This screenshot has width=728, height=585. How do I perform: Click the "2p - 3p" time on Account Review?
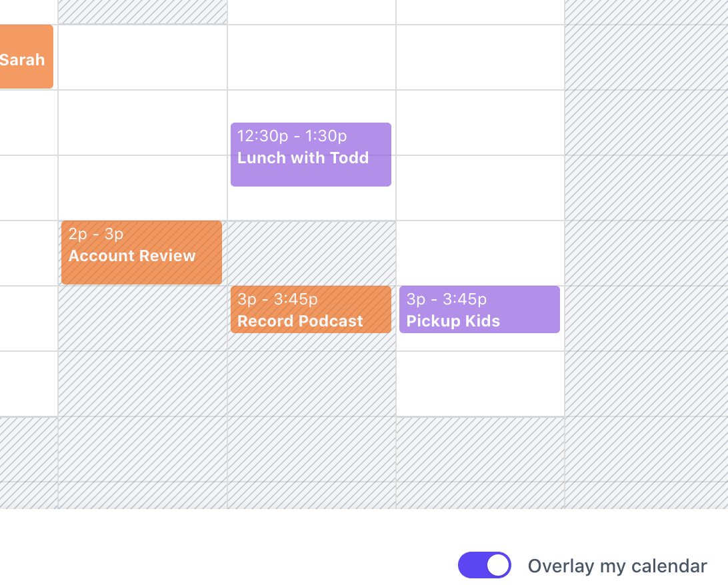coord(95,234)
